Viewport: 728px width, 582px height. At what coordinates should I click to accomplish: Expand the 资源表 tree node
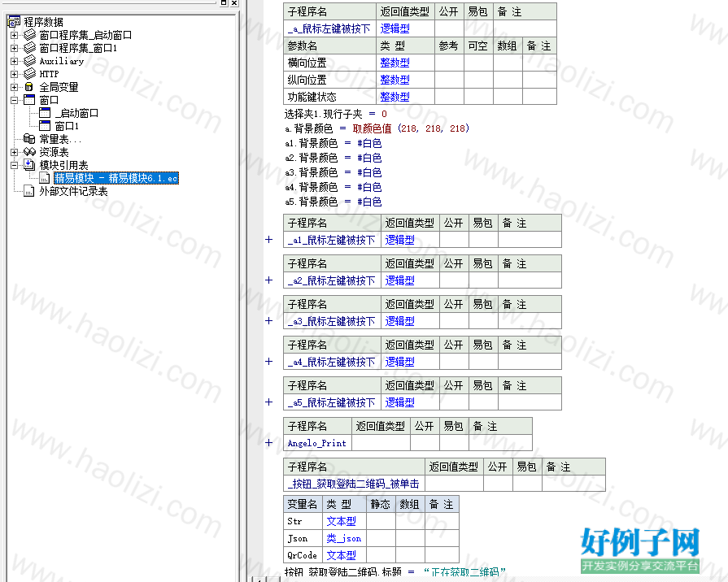(15, 152)
